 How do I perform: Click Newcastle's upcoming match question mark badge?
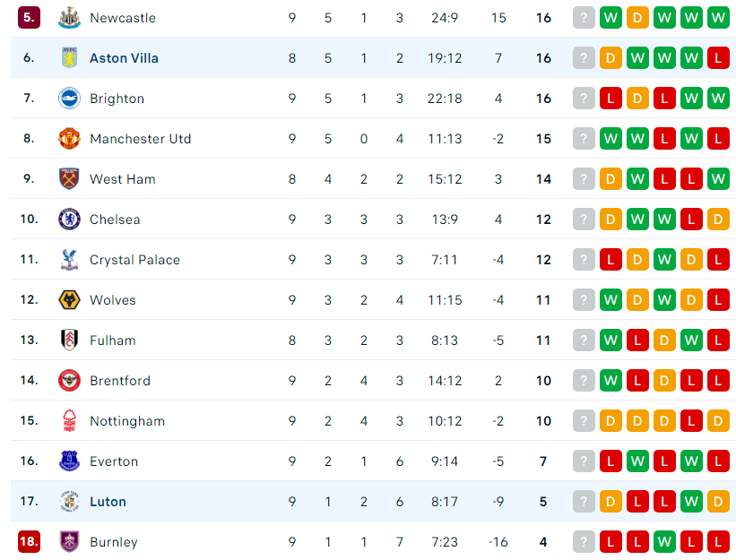click(x=584, y=18)
